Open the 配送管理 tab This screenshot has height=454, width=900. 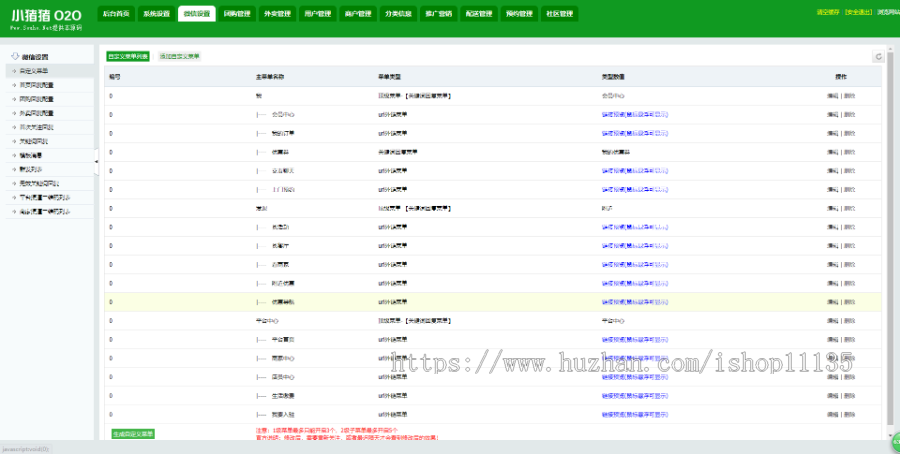[479, 14]
